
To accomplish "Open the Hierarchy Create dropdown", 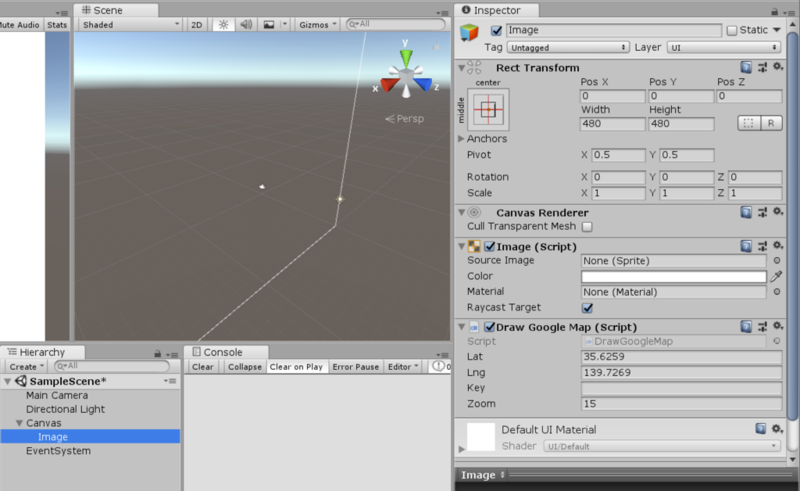I will coord(26,366).
